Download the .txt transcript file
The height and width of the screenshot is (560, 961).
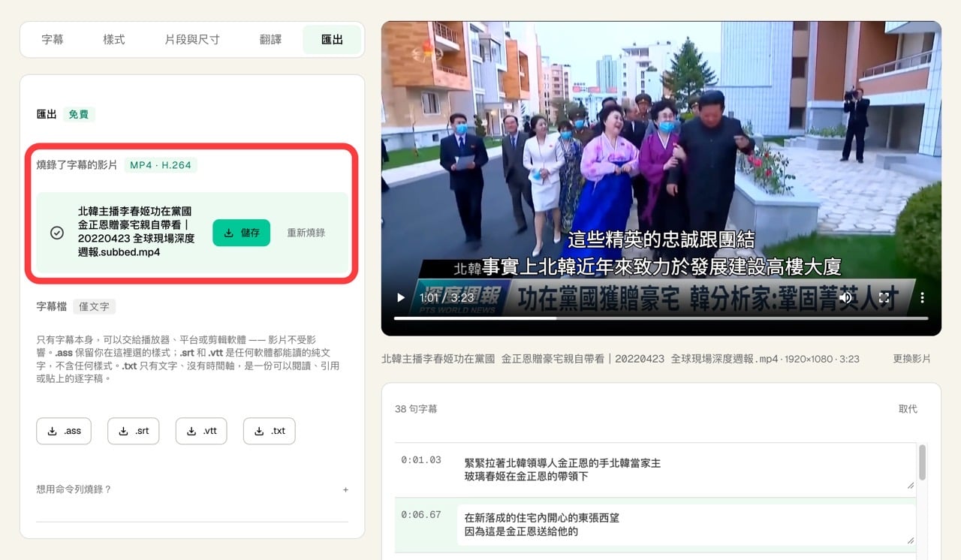coord(270,431)
